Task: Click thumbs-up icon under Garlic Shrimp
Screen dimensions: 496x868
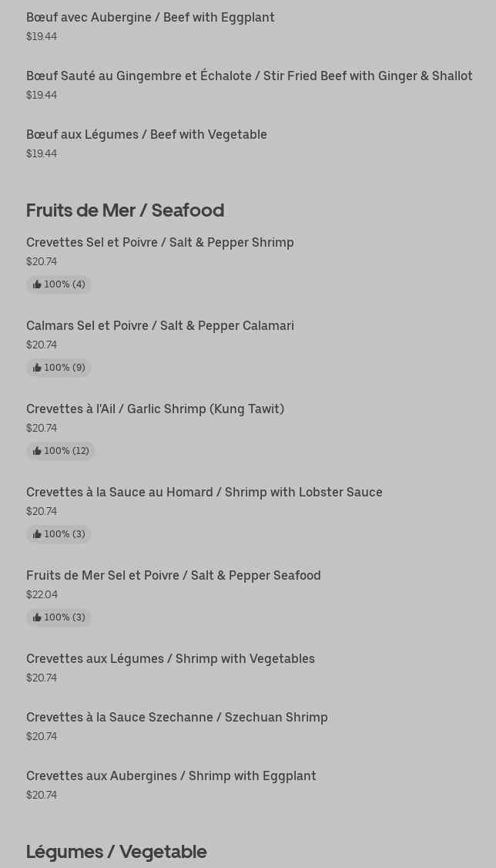Action: pyautogui.click(x=37, y=451)
